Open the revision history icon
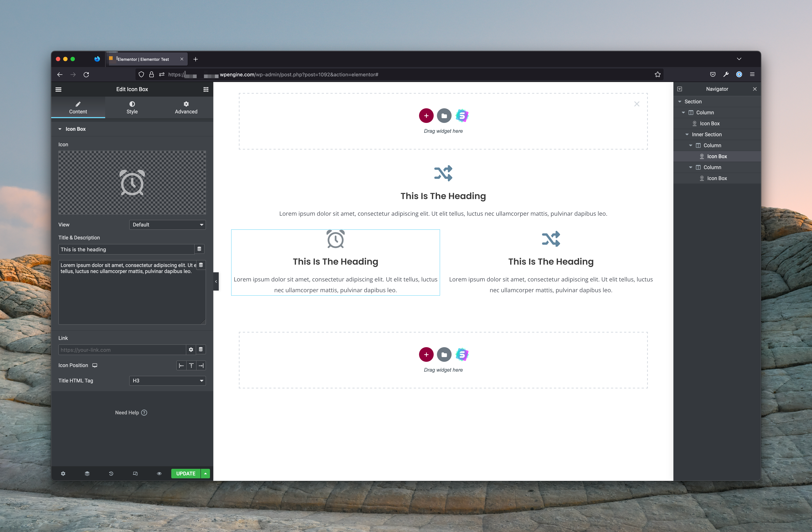This screenshot has height=532, width=812. (111, 473)
